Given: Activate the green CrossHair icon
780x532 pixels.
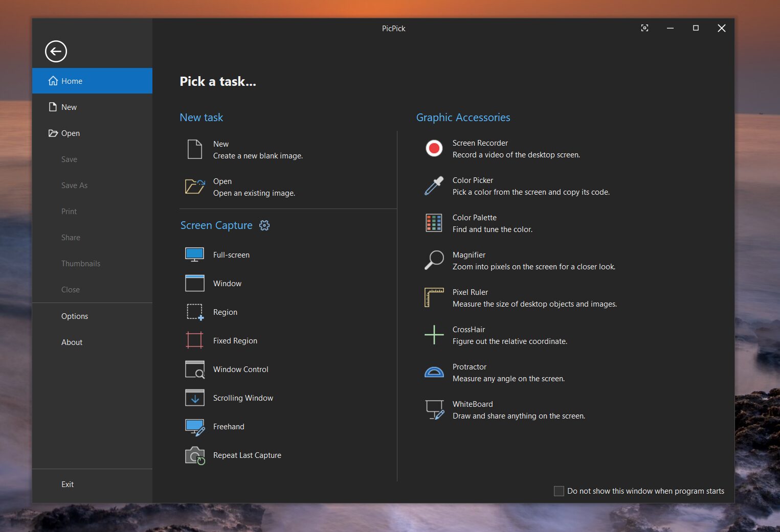Looking at the screenshot, I should coord(434,335).
